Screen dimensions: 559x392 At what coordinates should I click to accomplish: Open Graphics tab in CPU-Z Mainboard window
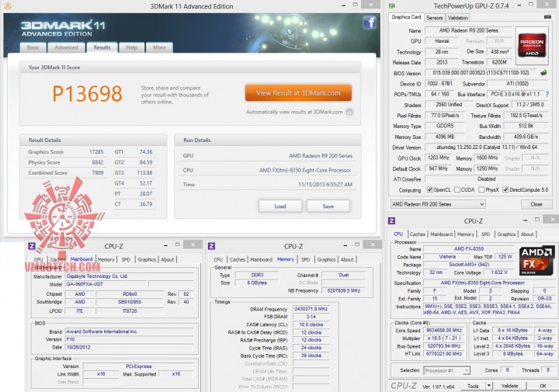(x=147, y=259)
